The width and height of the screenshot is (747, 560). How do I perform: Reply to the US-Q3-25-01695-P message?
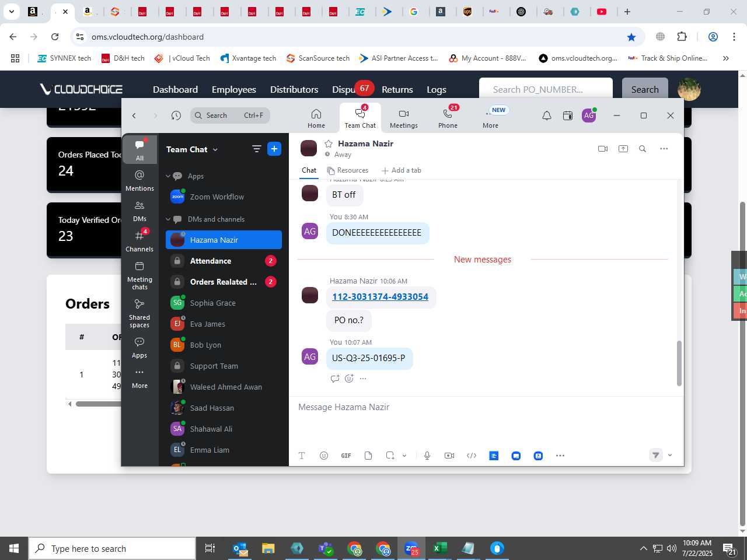(335, 379)
